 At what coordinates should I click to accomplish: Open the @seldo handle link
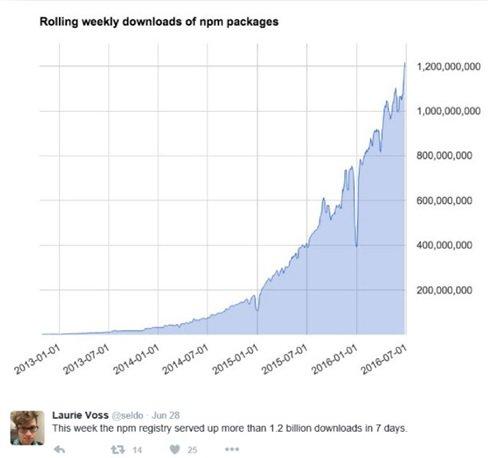(127, 415)
